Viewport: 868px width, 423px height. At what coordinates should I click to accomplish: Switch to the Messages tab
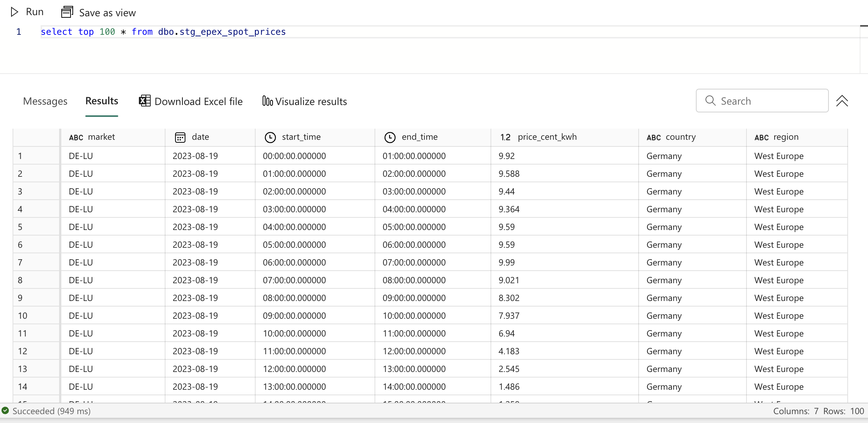pos(45,101)
